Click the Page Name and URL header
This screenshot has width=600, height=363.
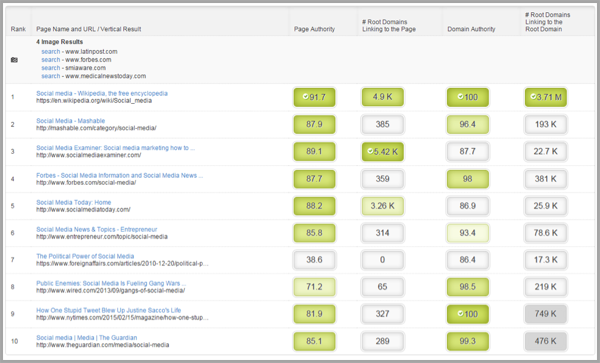point(89,29)
